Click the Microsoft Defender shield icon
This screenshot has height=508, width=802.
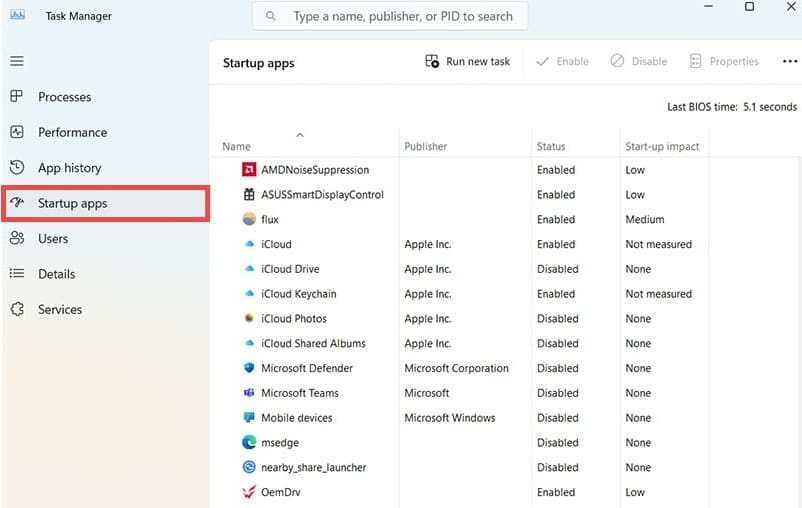249,368
